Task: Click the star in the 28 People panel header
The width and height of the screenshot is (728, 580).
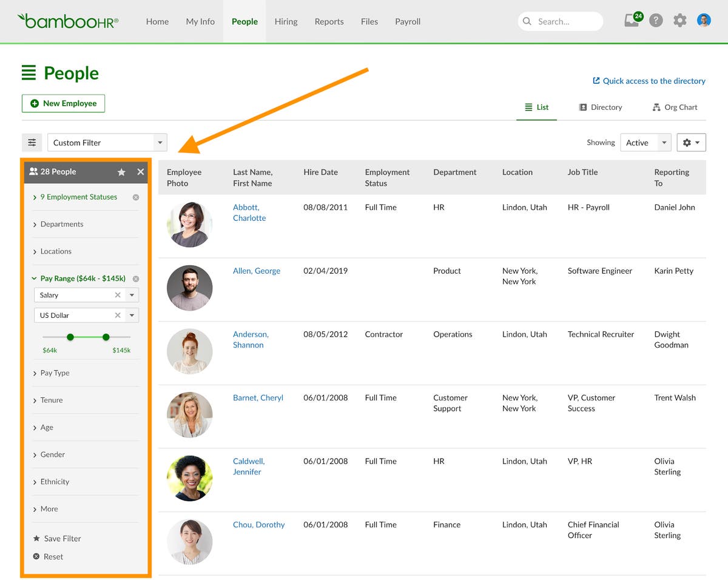Action: [x=121, y=172]
